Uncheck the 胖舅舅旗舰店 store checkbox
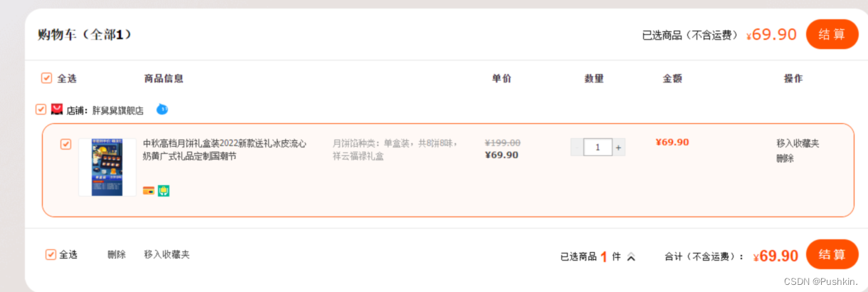The height and width of the screenshot is (292, 868). [41, 110]
